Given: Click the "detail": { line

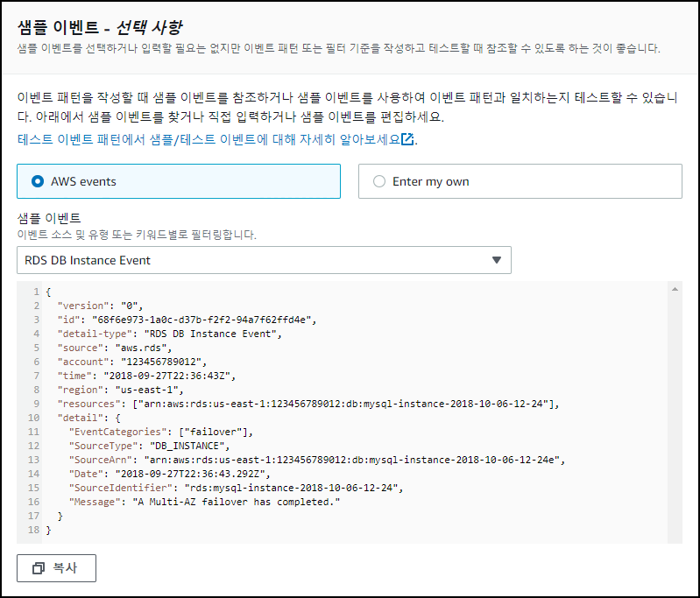Looking at the screenshot, I should point(88,418).
